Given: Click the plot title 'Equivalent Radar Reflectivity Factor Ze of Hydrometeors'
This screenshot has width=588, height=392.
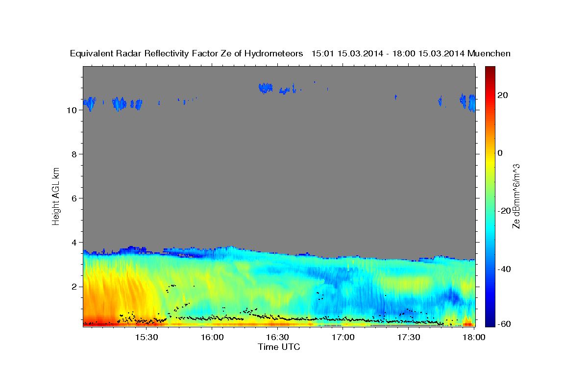Looking at the screenshot, I should tap(187, 54).
